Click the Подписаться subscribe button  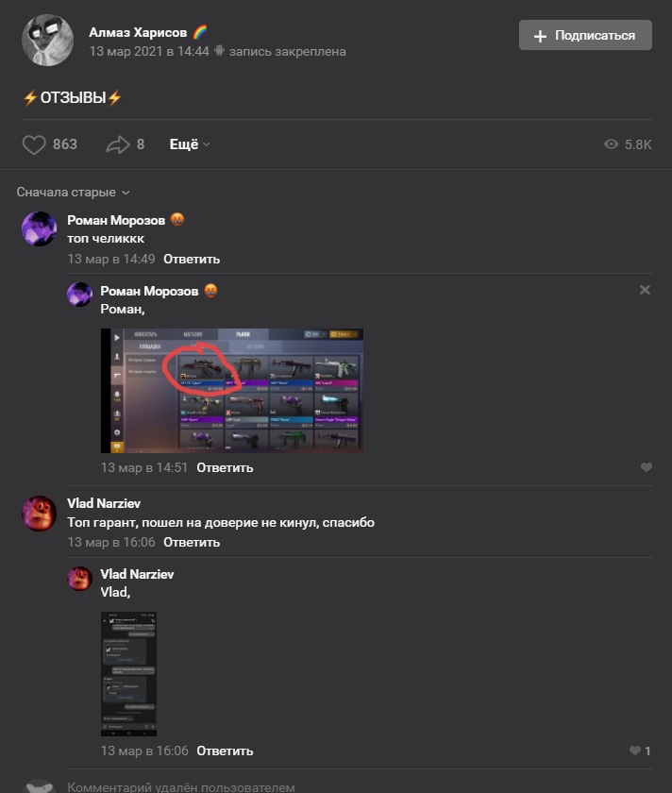click(x=585, y=35)
